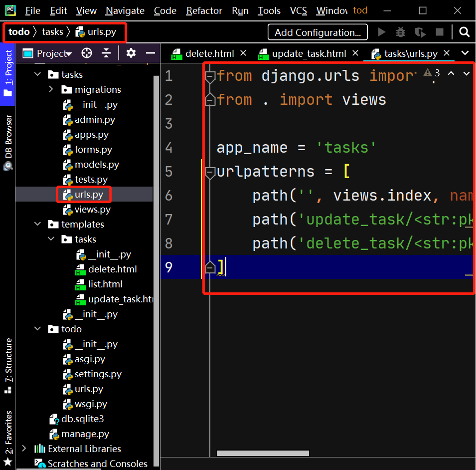Collapse the templates folder
This screenshot has width=476, height=470.
point(38,224)
